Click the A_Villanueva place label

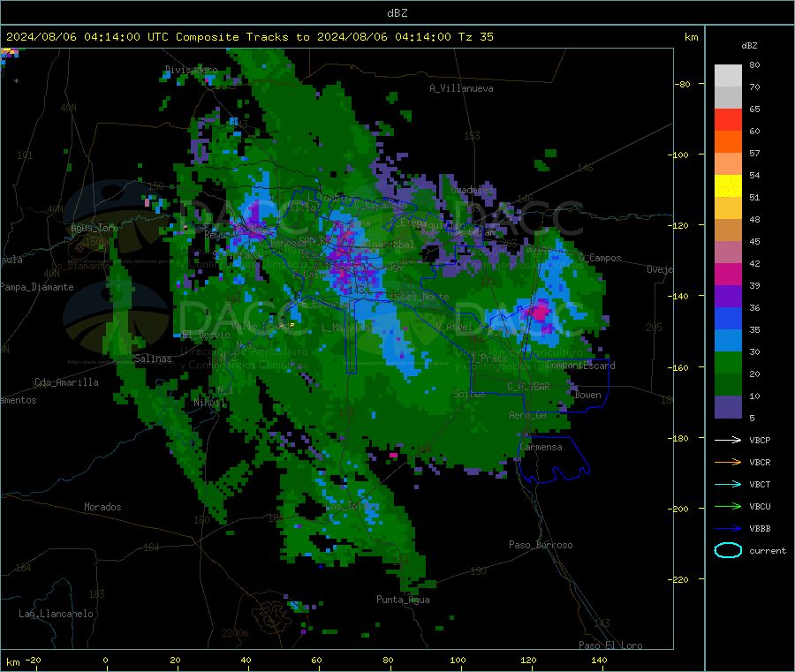pyautogui.click(x=461, y=88)
